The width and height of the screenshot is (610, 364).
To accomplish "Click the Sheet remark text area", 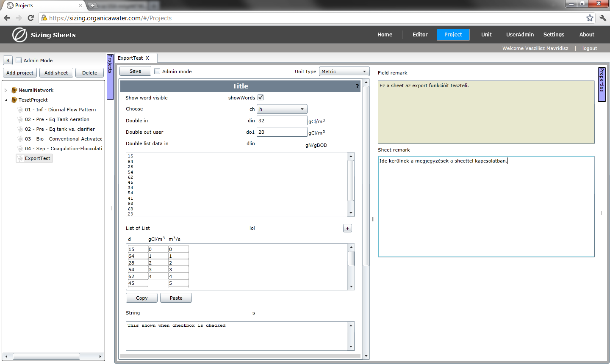I will (486, 207).
